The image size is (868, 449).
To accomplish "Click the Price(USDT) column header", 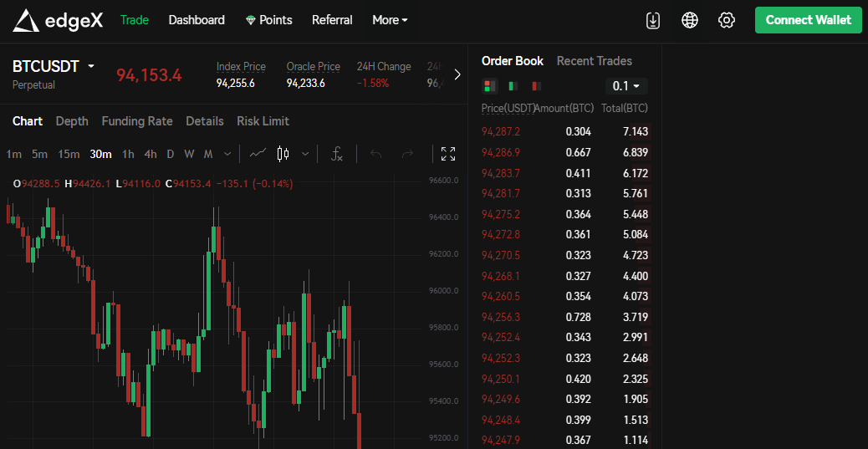I will [508, 109].
